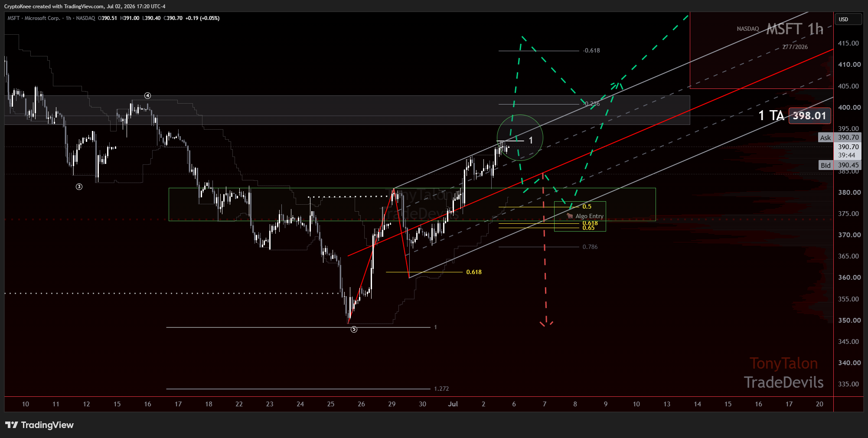Click the 345.00 price scale label
Viewport: 868px width, 438px height.
point(848,342)
